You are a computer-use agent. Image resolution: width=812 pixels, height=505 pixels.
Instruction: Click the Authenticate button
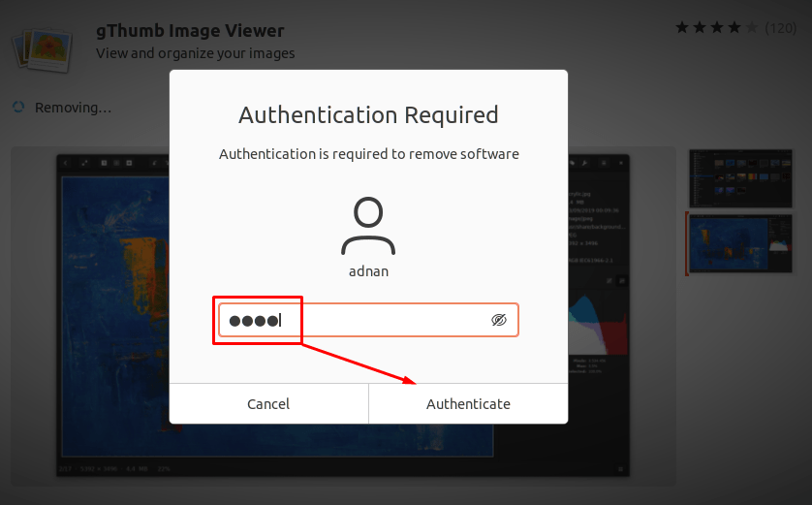click(468, 404)
